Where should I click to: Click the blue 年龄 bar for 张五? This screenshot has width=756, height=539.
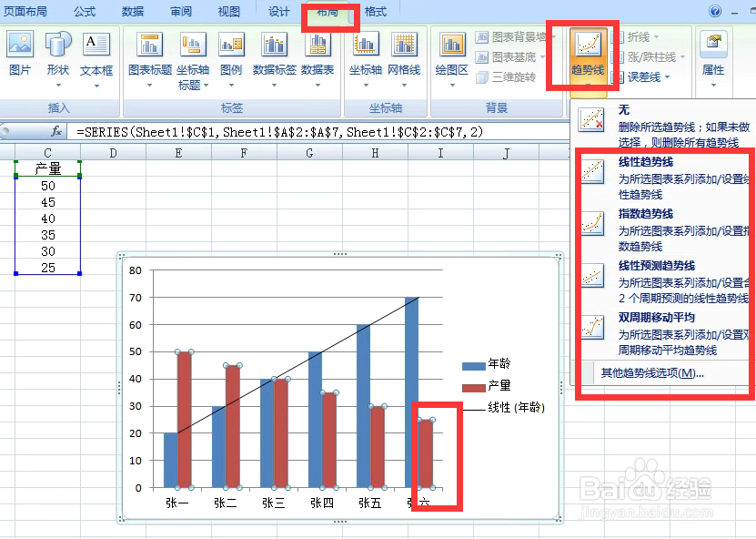point(364,406)
